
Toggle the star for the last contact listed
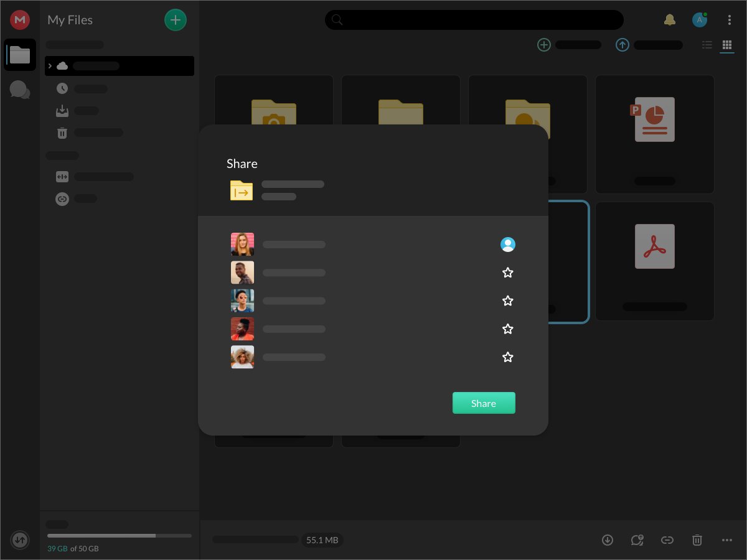pyautogui.click(x=507, y=357)
